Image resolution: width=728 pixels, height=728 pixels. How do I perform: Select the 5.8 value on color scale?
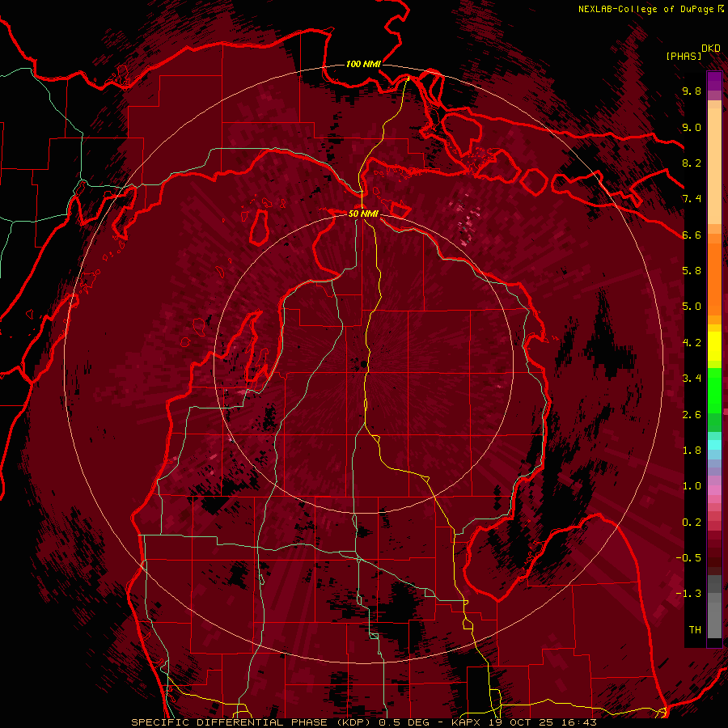coord(692,271)
